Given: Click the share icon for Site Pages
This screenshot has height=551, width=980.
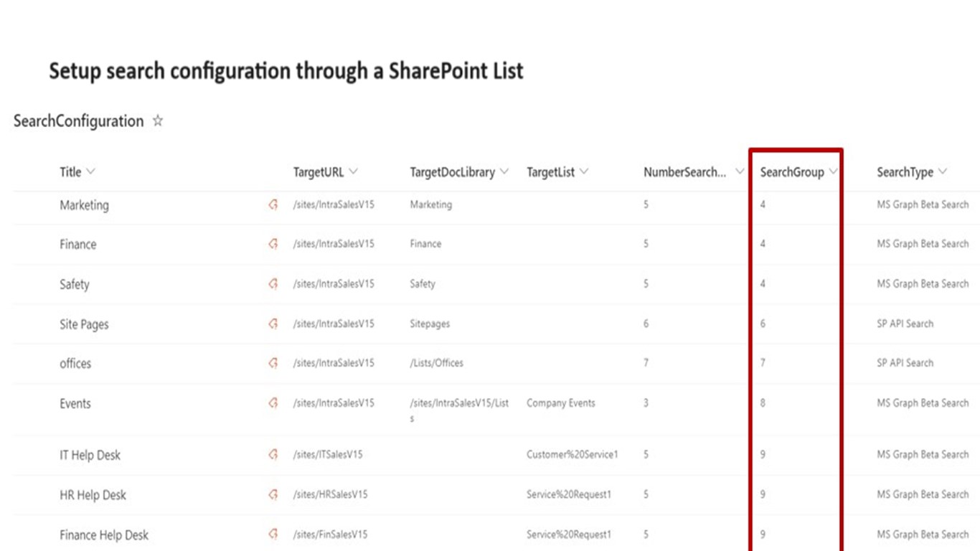Looking at the screenshot, I should click(273, 324).
